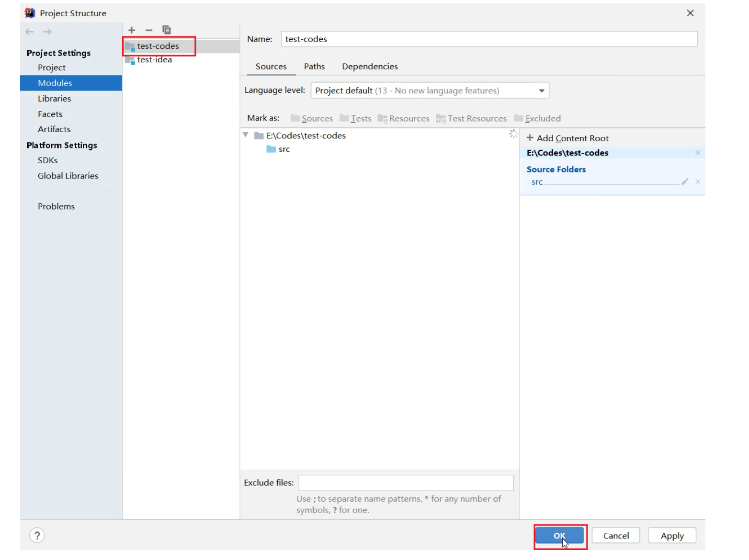Open the Project settings section
The width and height of the screenshot is (749, 560).
[52, 67]
